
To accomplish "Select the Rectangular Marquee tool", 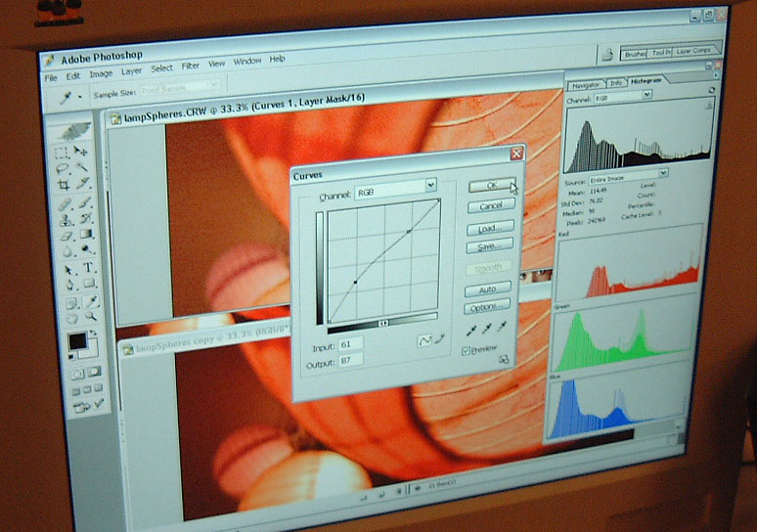I will 61,152.
